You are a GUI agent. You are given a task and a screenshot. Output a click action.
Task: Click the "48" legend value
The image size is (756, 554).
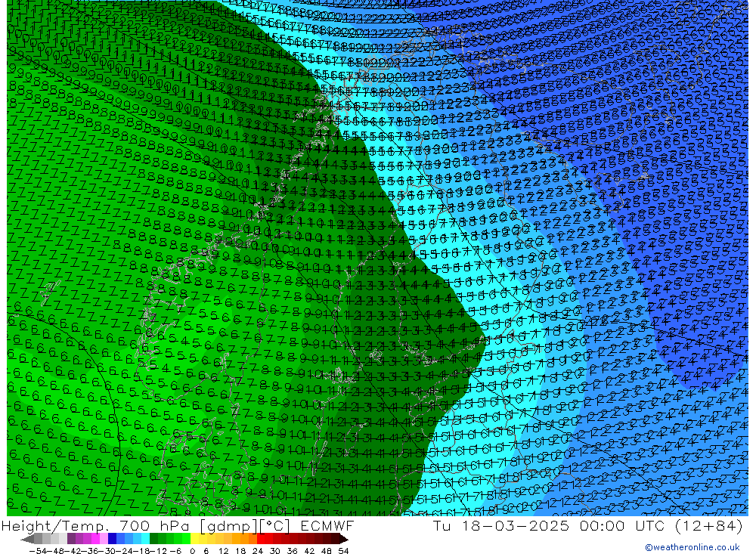point(327,551)
